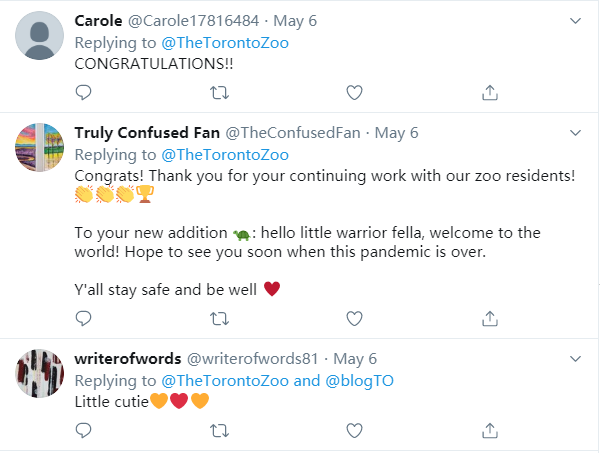Reply to writerofwords' Little cutie tweet

[x=84, y=431]
